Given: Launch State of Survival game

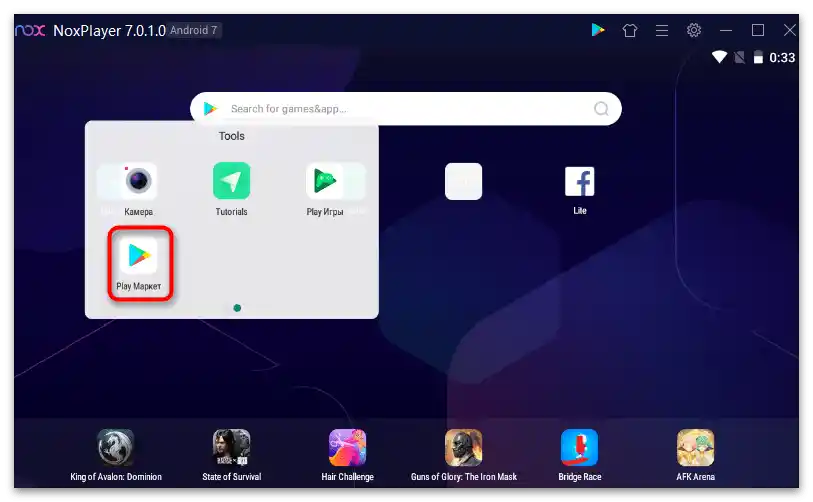Looking at the screenshot, I should coord(231,448).
